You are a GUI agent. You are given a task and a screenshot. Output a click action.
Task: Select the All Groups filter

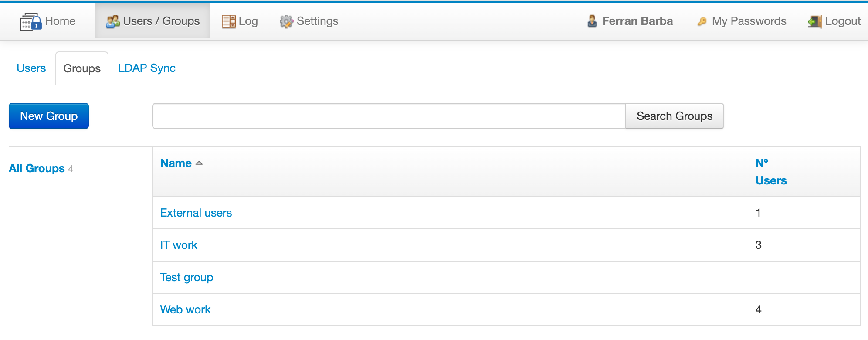point(37,168)
